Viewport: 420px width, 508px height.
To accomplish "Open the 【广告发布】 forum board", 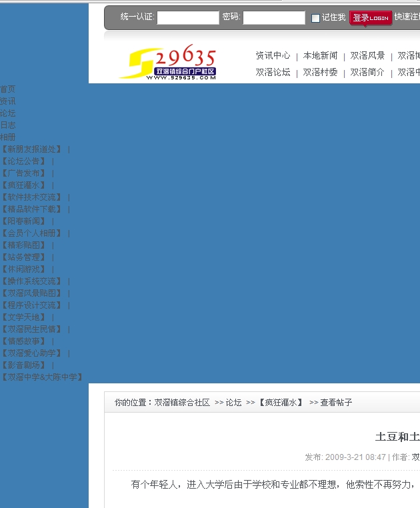I will 23,173.
